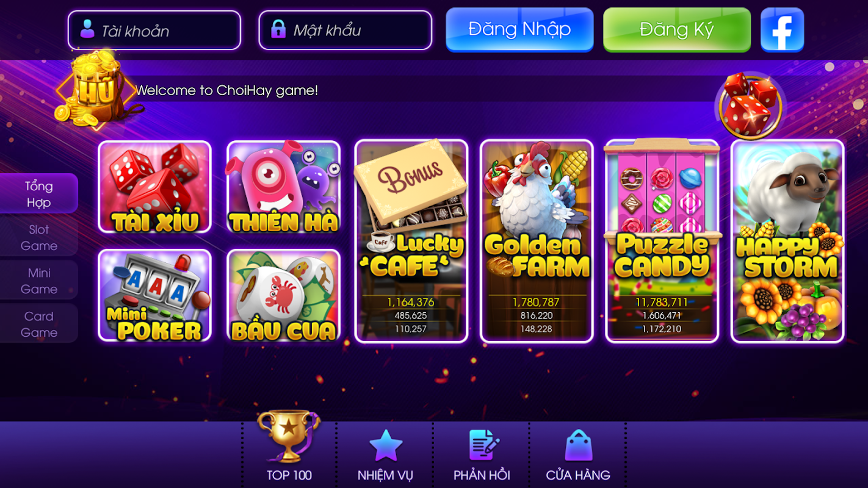This screenshot has height=488, width=868.
Task: Launch the Tài Xỉu dice game
Action: pos(154,187)
